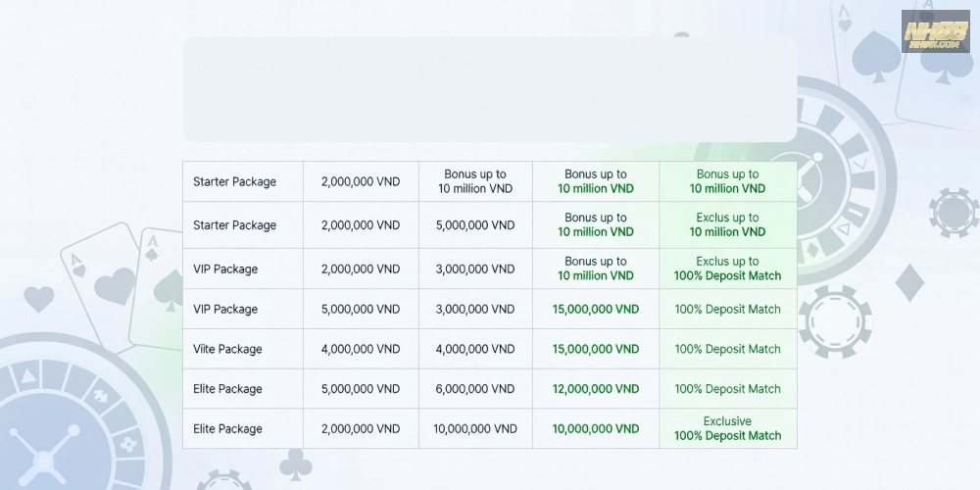Select '5,000,000 VND' in Starter Package row

click(x=475, y=225)
